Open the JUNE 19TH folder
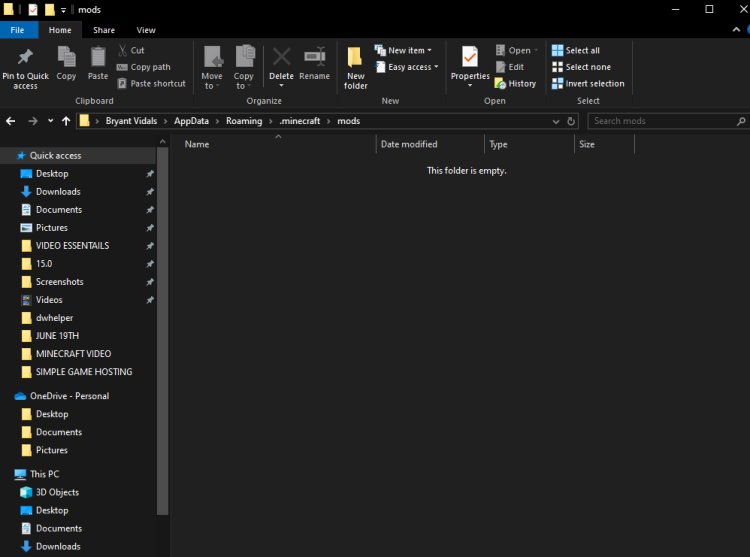The height and width of the screenshot is (557, 750). (57, 336)
